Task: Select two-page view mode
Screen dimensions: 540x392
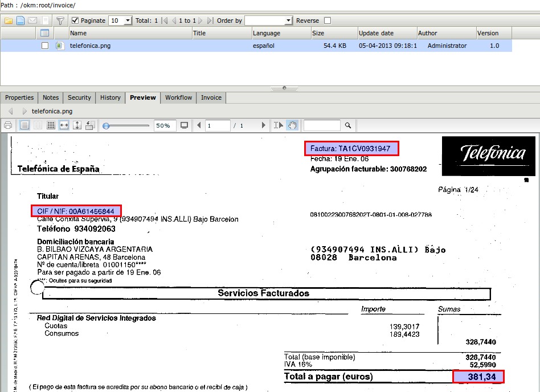Action: point(38,125)
